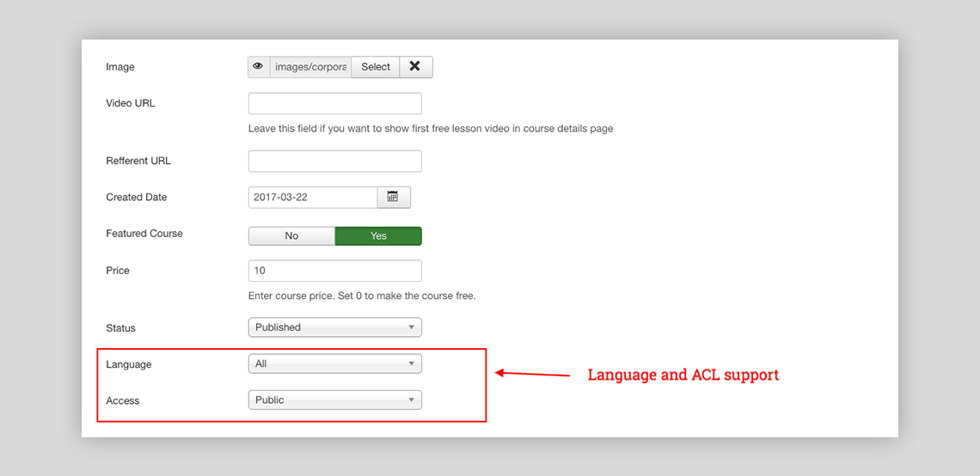Set Featured Course to Yes

pos(378,235)
